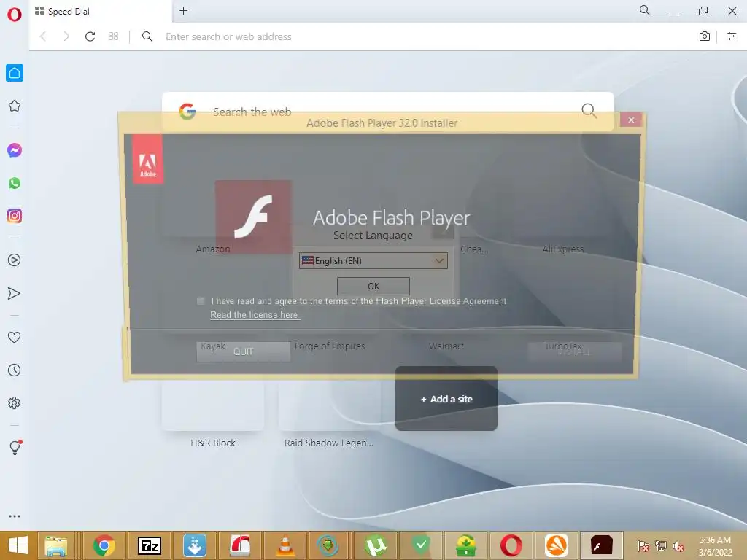Click OK in the Select Language dialog
Image resolution: width=747 pixels, height=560 pixels.
coord(373,286)
